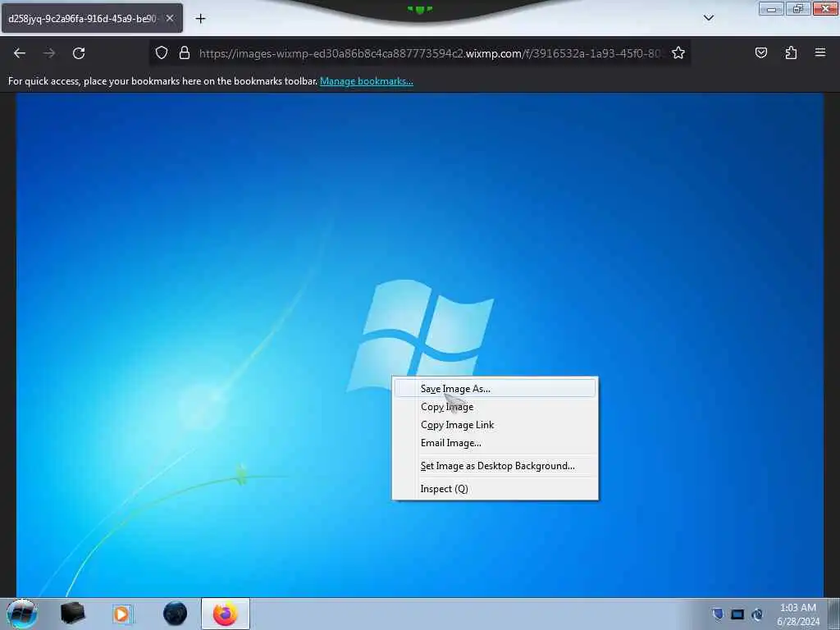Minimize the Firefox window
Viewport: 840px width, 630px height.
[x=771, y=9]
